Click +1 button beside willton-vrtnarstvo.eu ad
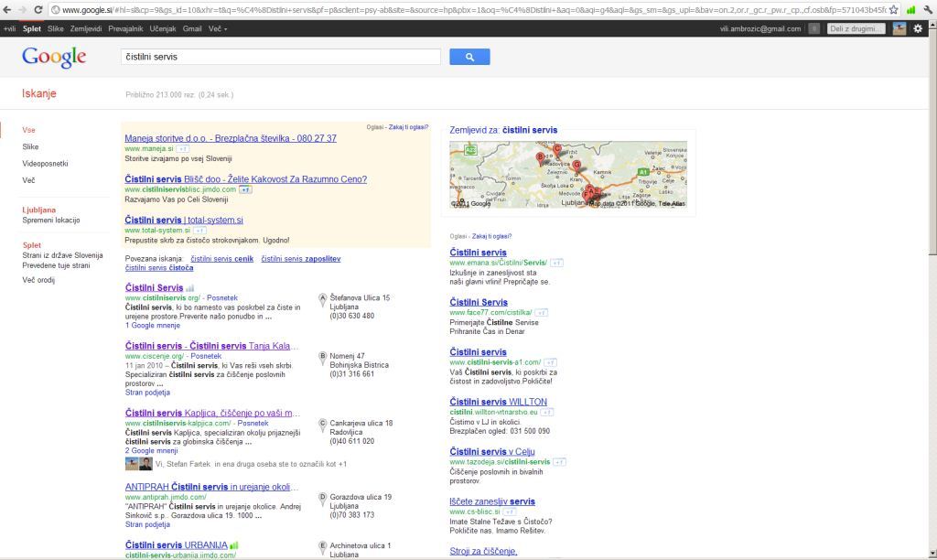The image size is (937, 560). pos(547,412)
